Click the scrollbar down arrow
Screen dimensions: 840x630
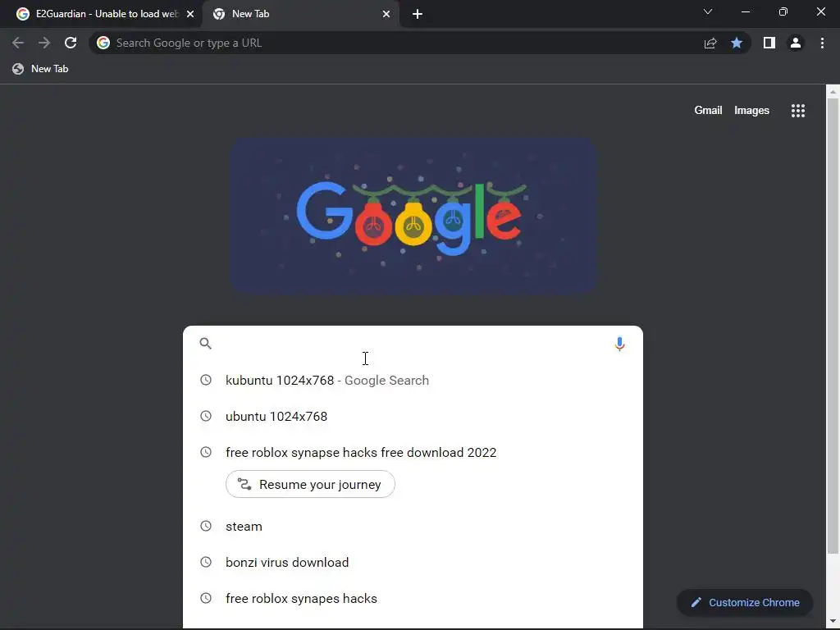(833, 623)
